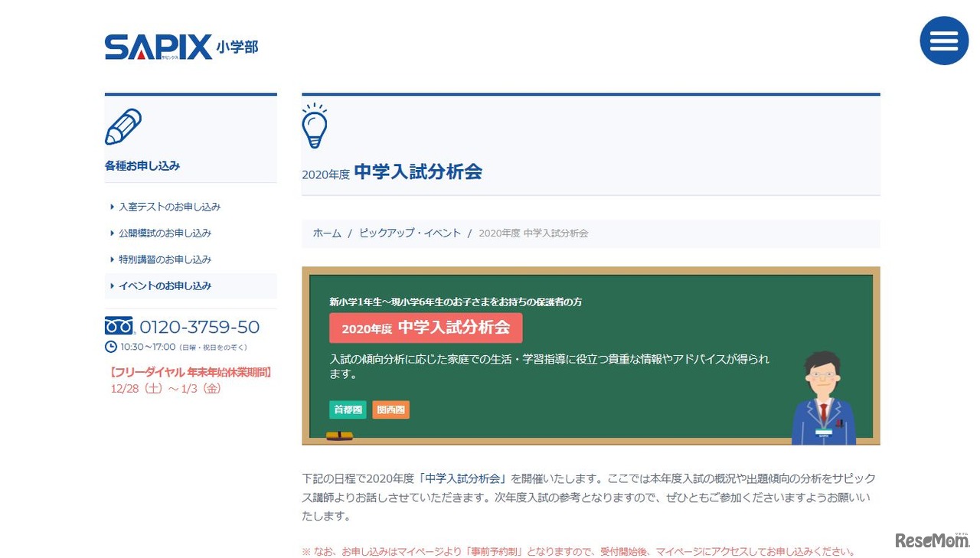Screen dimensions: 980x558
Task: Click the chalkboard eraser on the banner
Action: pos(340,436)
